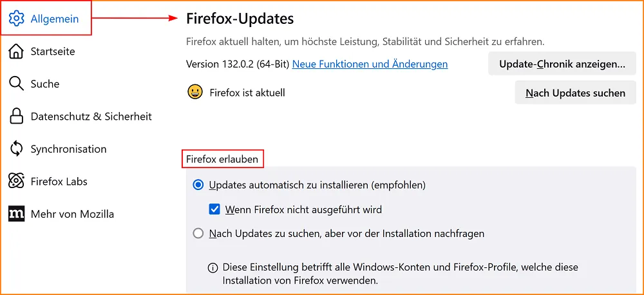Open the Startseite settings category
644x295 pixels.
point(53,52)
